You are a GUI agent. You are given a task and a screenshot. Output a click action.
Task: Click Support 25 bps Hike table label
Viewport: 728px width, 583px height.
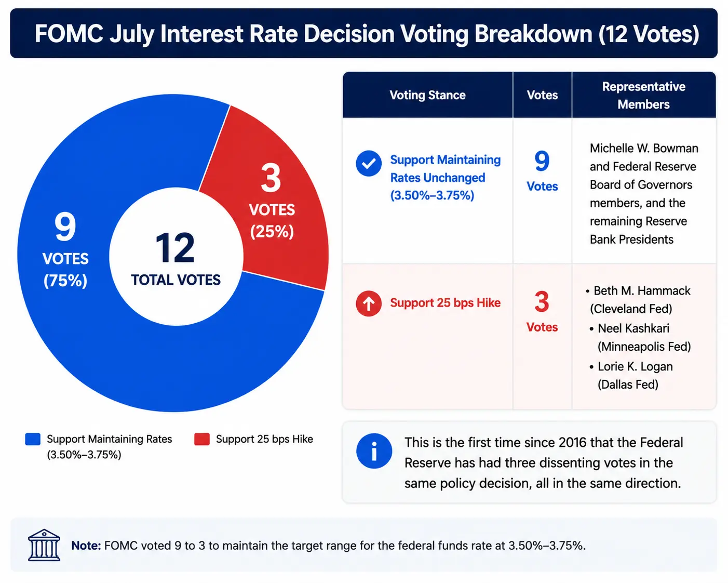pyautogui.click(x=446, y=303)
